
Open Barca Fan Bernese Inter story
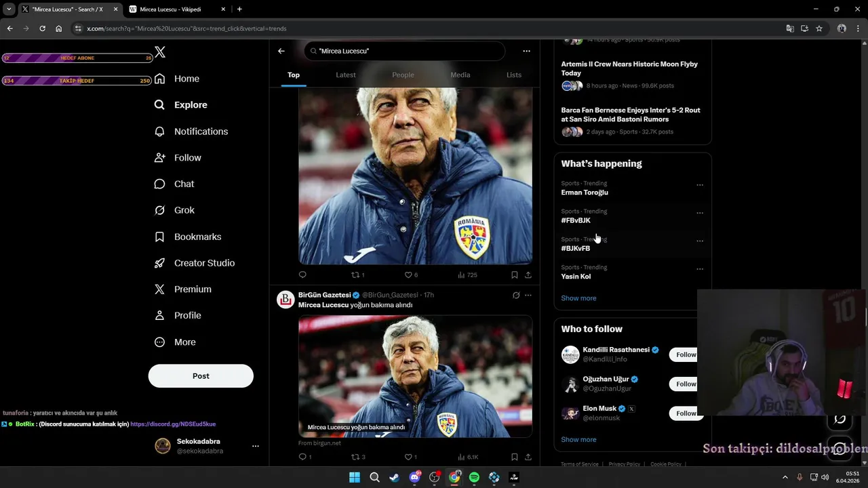coord(633,121)
